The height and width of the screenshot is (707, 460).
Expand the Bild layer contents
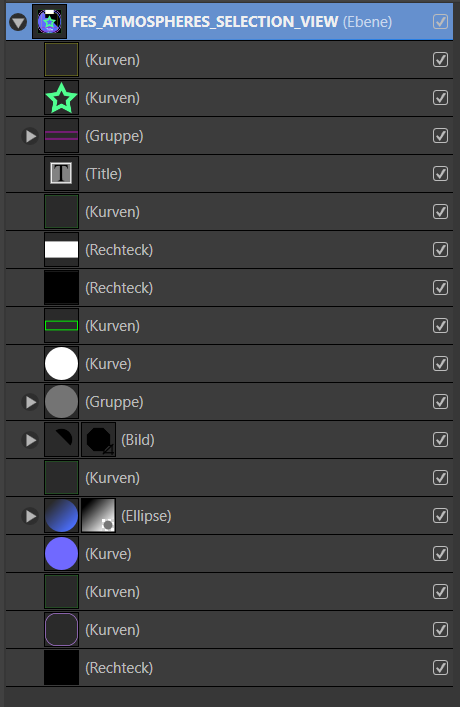coord(30,440)
